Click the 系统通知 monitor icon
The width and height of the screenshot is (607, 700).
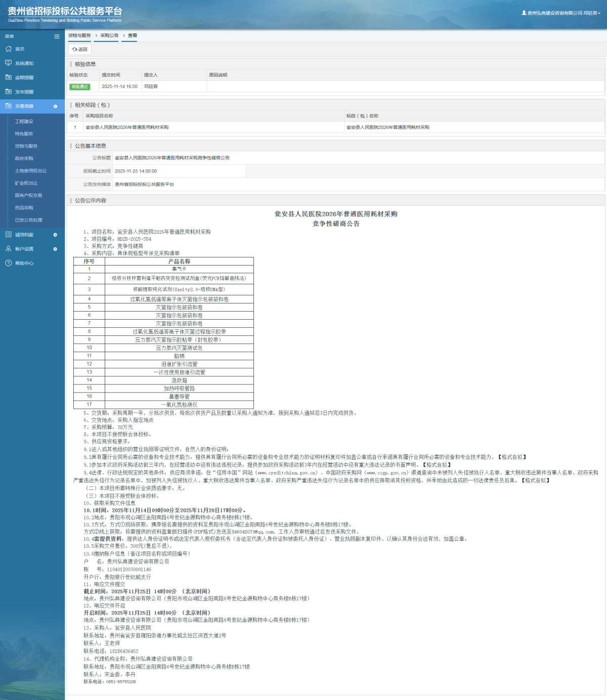point(8,63)
